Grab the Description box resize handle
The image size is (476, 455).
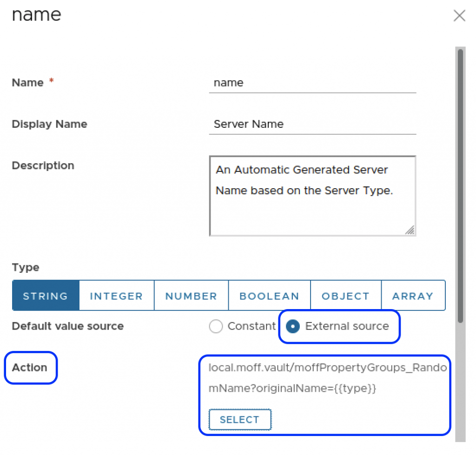(410, 230)
